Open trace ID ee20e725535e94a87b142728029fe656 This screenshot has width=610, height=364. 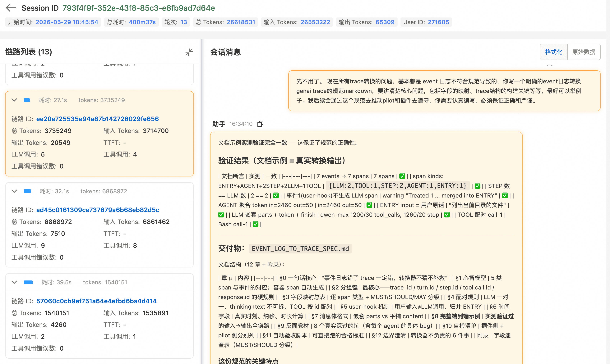(x=97, y=119)
